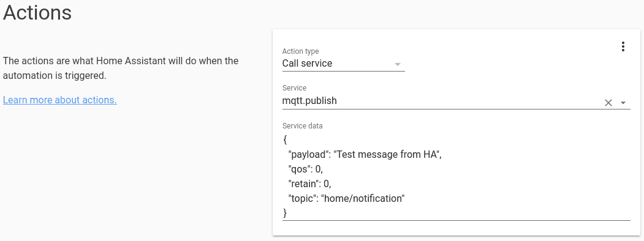Click the opening brace of Service data
The height and width of the screenshot is (241, 644).
tap(285, 140)
